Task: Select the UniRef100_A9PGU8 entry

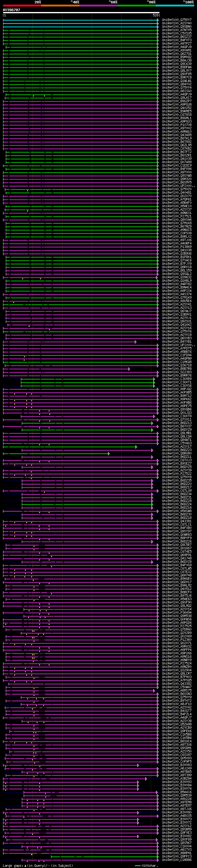Action: pyautogui.click(x=177, y=104)
